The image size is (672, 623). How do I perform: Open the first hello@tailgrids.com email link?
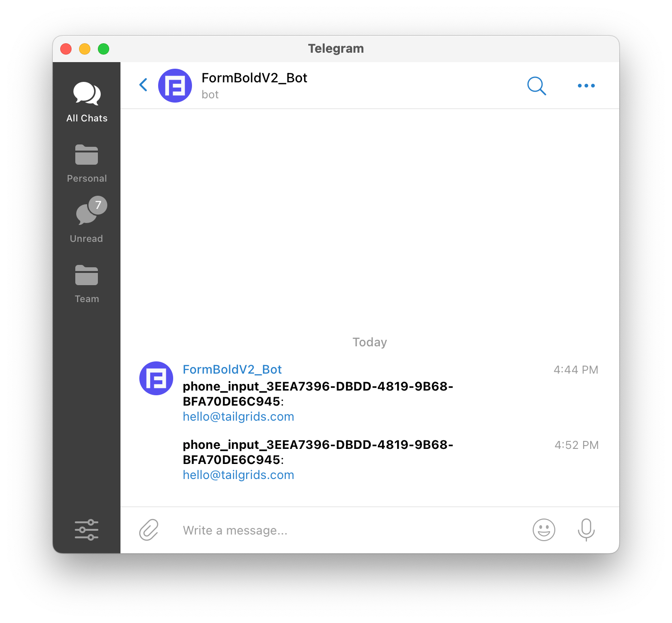[x=239, y=416]
